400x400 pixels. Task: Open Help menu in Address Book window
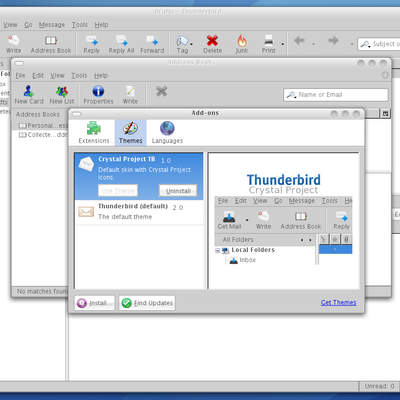[x=101, y=75]
